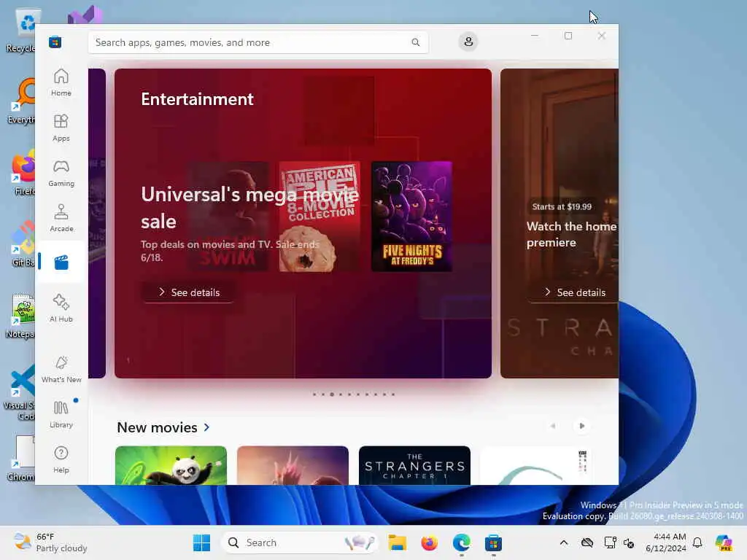The width and height of the screenshot is (747, 560).
Task: Go back in New movies with left arrow
Action: [553, 426]
